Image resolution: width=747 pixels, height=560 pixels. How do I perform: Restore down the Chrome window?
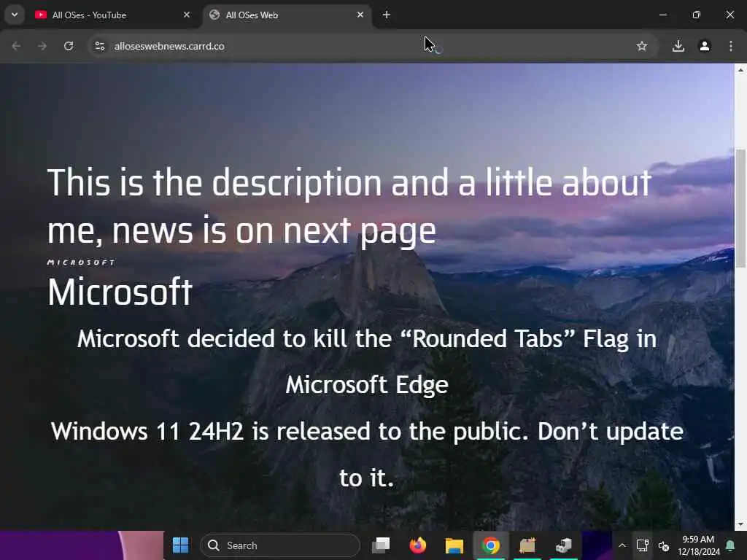tap(697, 15)
